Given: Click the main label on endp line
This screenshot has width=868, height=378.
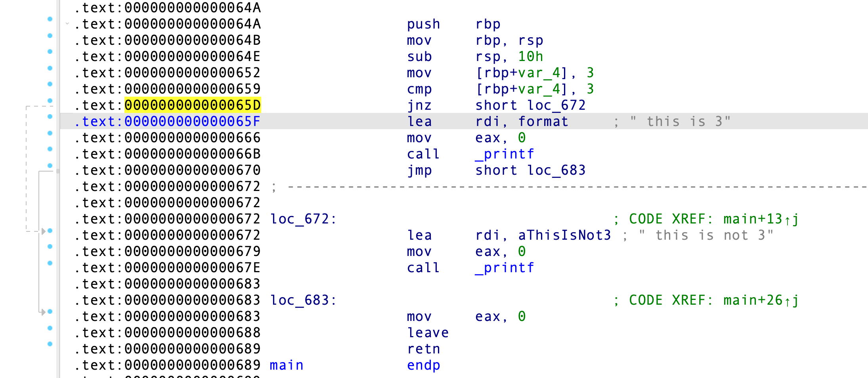Looking at the screenshot, I should [x=287, y=365].
